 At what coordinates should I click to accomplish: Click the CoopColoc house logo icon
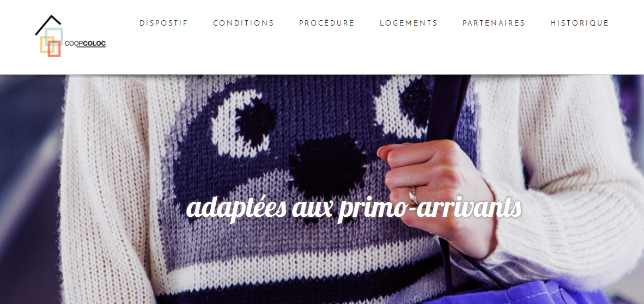tap(48, 36)
